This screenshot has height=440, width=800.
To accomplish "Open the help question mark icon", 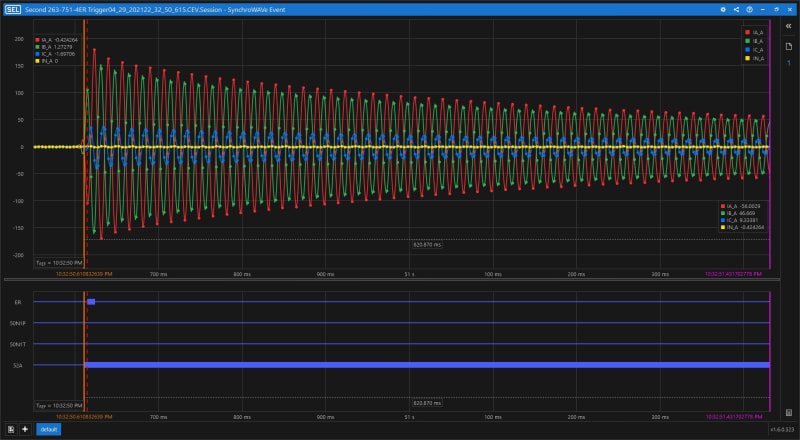I will [749, 10].
